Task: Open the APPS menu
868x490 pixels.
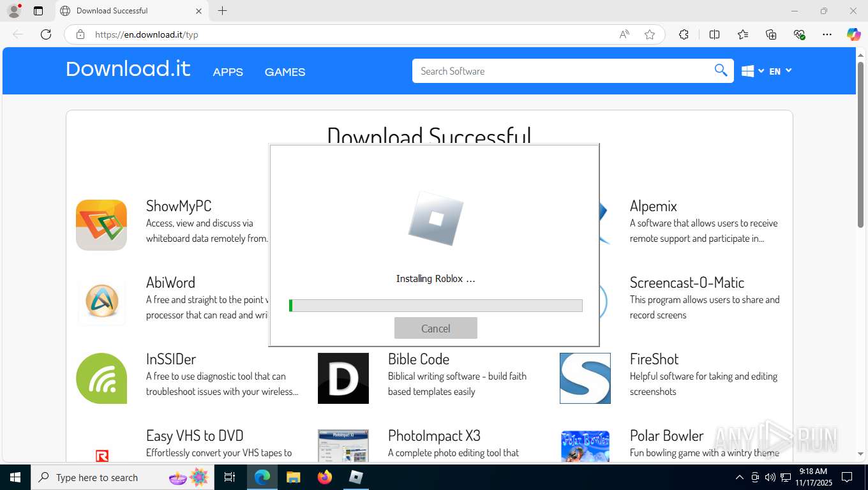Action: pyautogui.click(x=228, y=72)
